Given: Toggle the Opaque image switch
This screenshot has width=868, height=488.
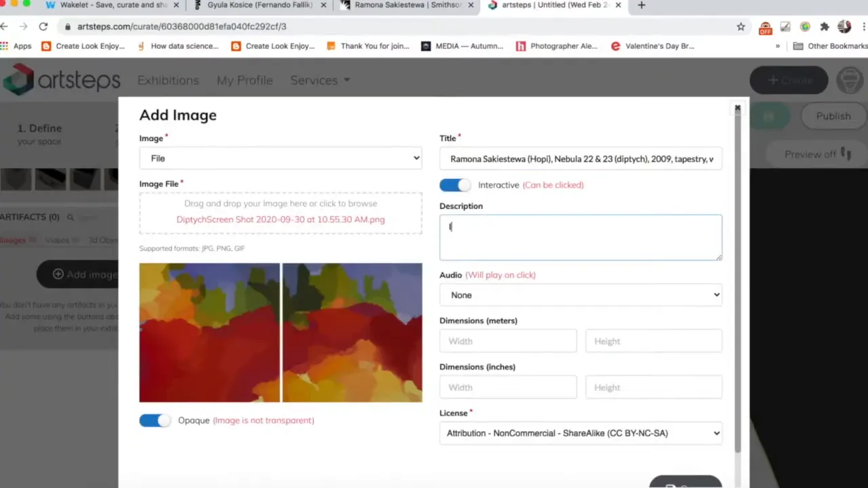Looking at the screenshot, I should 155,420.
